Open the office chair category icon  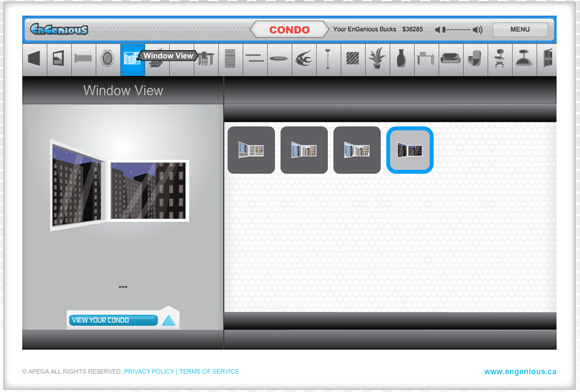(499, 58)
